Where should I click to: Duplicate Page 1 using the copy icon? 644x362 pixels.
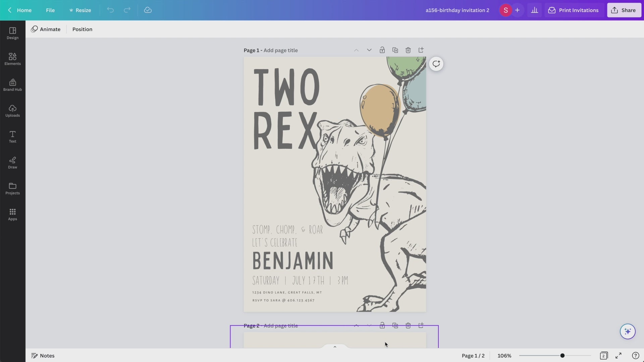(395, 50)
